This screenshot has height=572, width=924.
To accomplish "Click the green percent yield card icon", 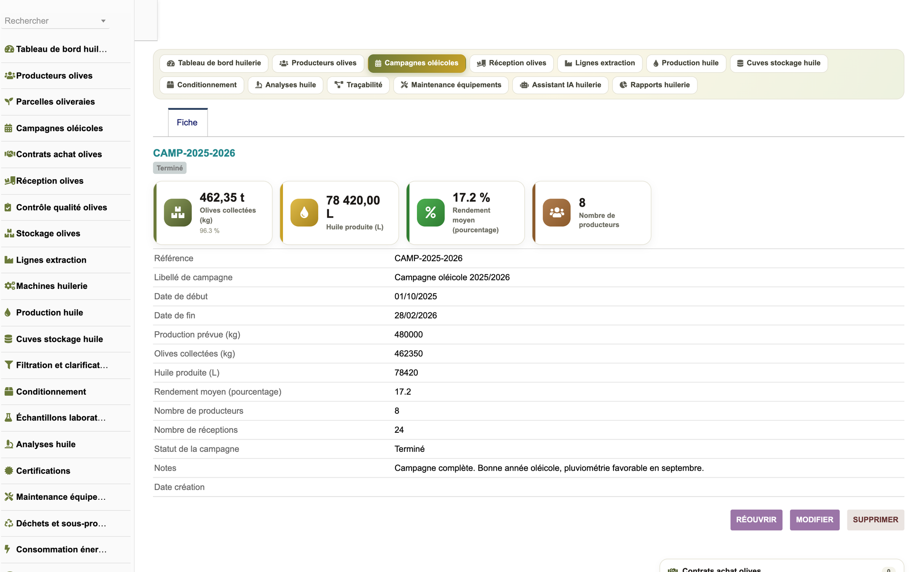I will pos(431,212).
